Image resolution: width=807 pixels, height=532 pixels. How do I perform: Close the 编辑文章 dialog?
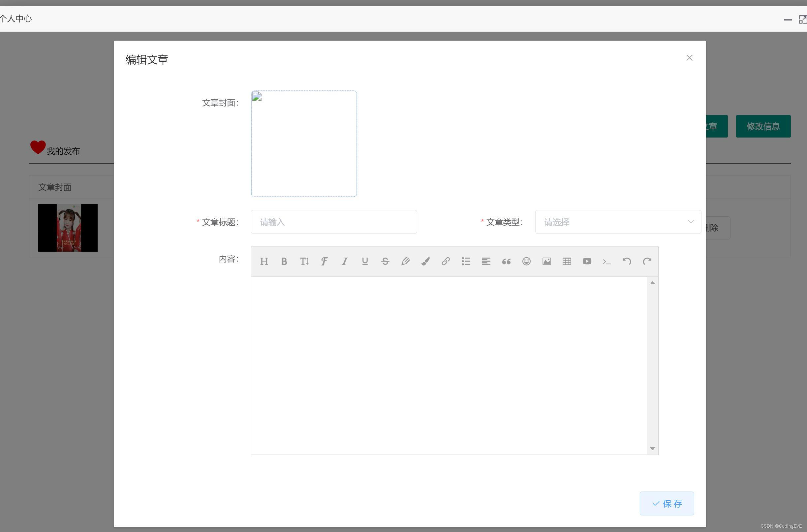click(689, 58)
